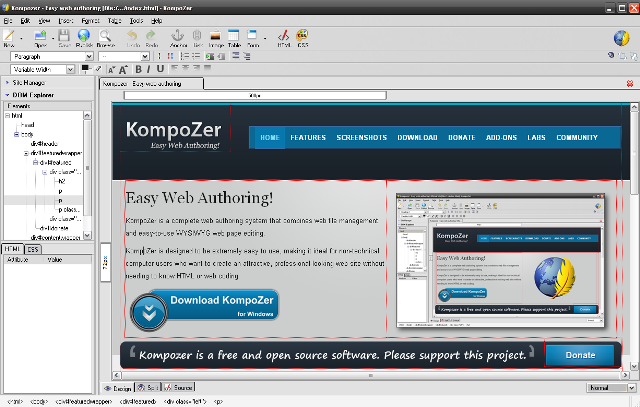This screenshot has height=407, width=640.
Task: Publish the page with globe icon
Action: [84, 38]
